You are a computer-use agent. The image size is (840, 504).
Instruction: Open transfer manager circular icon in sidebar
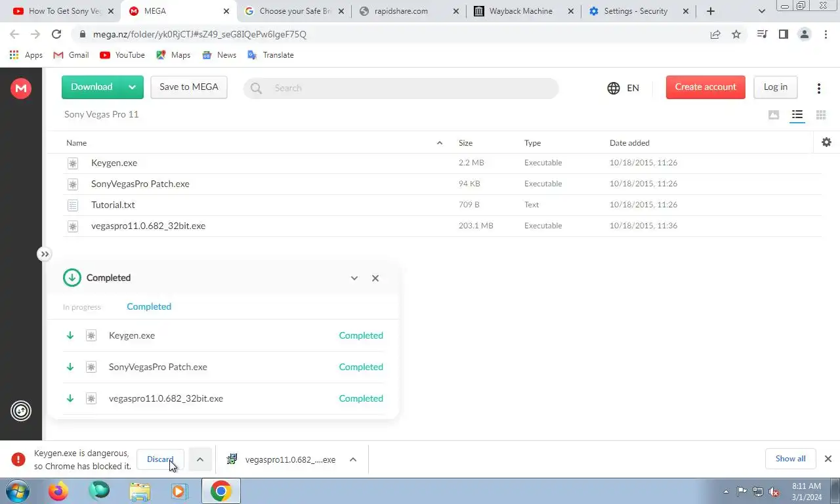(21, 411)
